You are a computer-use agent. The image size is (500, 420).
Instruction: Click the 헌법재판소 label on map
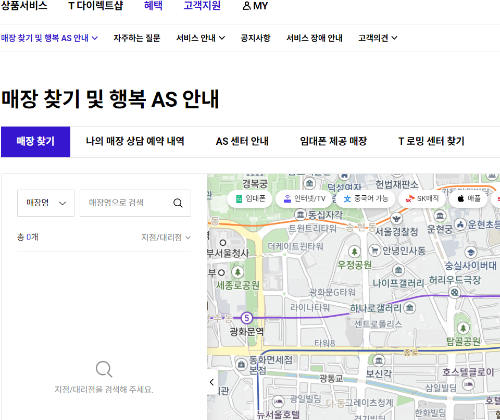[x=397, y=185]
